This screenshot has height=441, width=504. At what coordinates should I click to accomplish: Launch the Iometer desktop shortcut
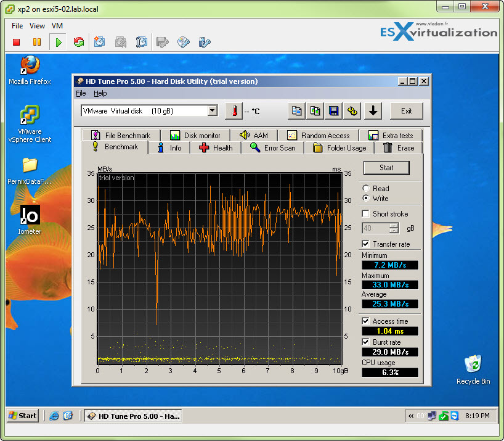coord(30,220)
